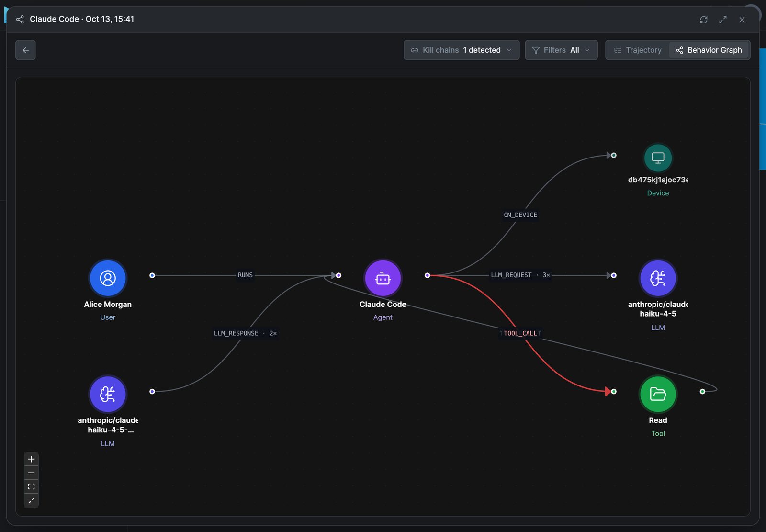Open the Filters All dropdown
The width and height of the screenshot is (766, 532).
561,50
